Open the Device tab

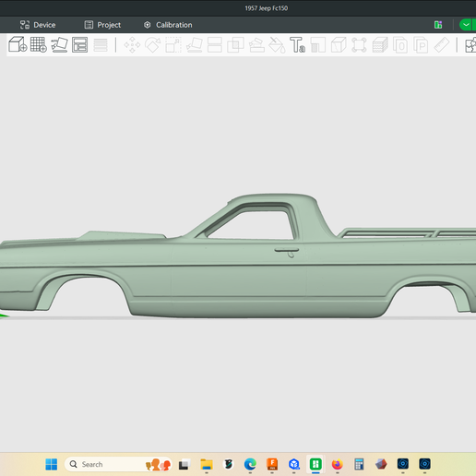tap(38, 25)
